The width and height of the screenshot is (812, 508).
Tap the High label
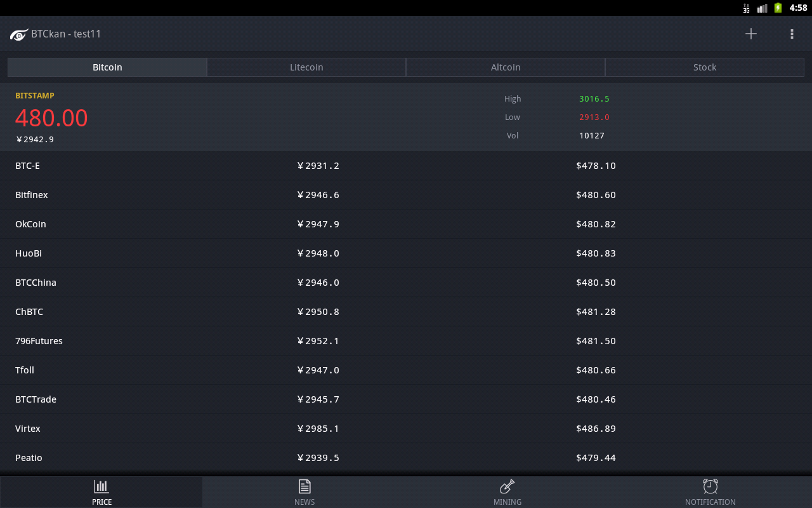pos(513,99)
